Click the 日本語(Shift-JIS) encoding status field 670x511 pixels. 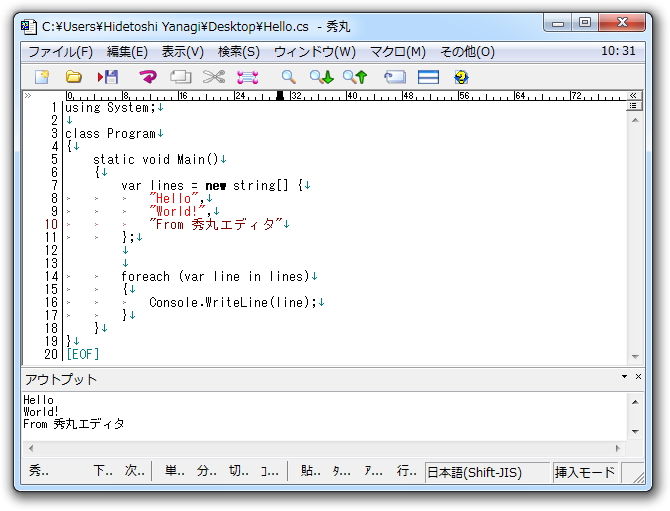click(487, 472)
